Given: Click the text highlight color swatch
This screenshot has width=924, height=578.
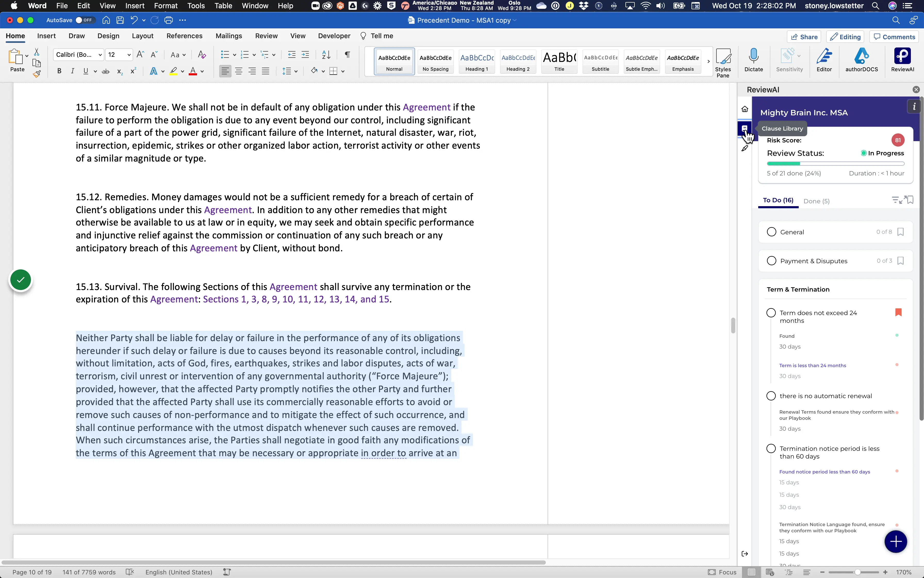Looking at the screenshot, I should click(x=174, y=71).
